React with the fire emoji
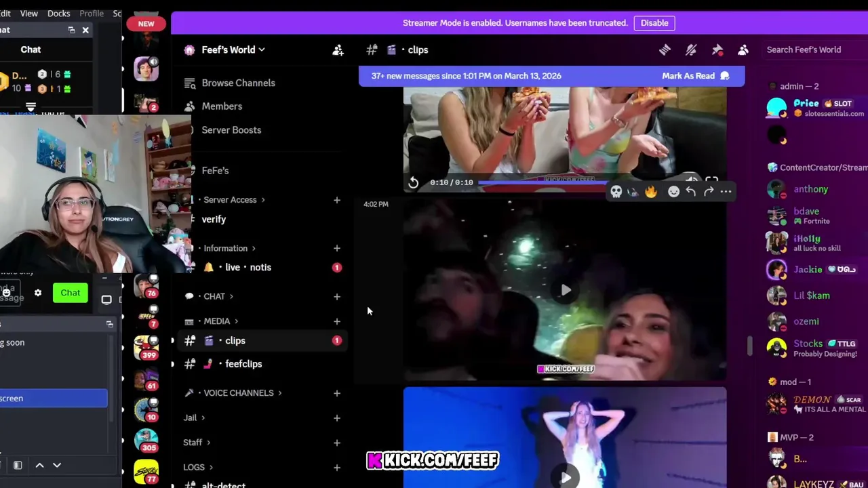 [x=651, y=192]
